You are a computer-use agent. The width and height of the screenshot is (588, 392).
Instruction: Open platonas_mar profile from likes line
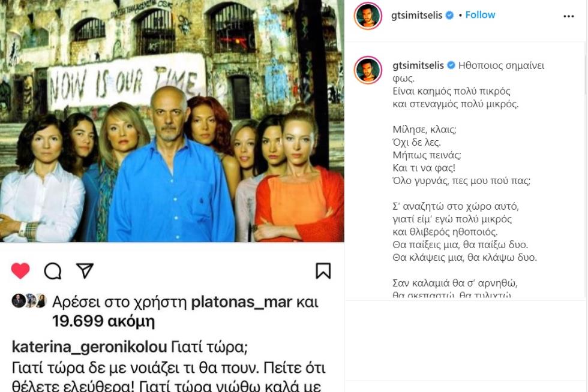click(x=241, y=301)
